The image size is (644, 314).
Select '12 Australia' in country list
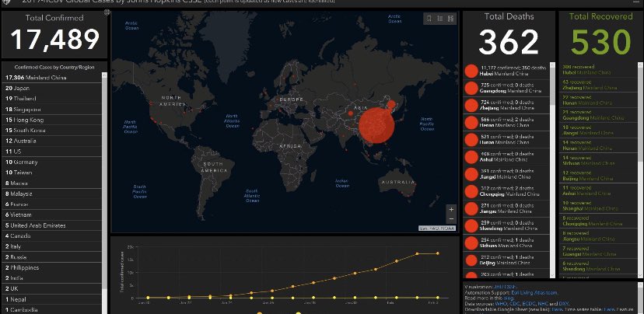point(52,141)
